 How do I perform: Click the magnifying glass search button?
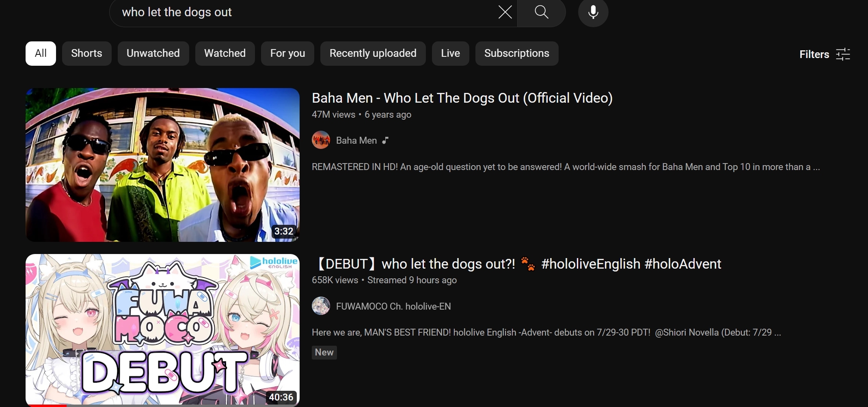click(542, 12)
